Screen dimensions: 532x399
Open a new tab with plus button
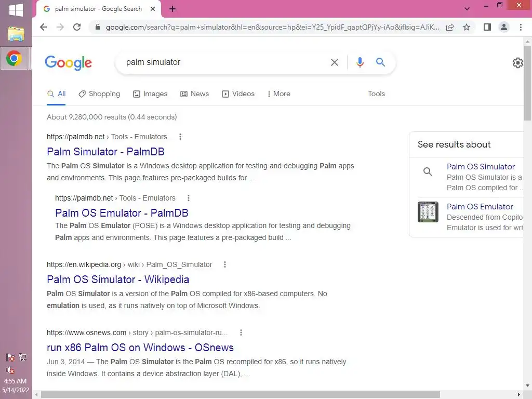coord(172,9)
